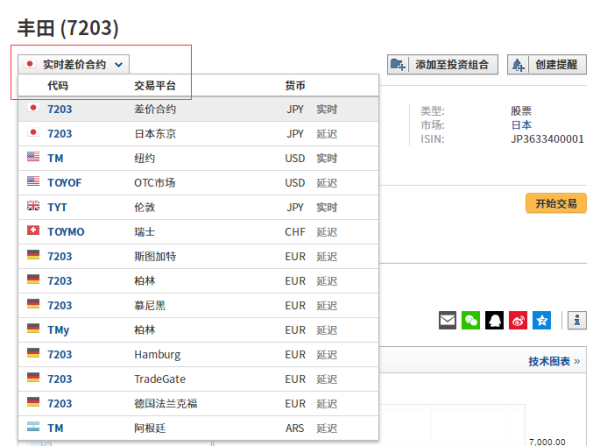Select 7203 差价合约 JPY row
Screen dimensions: 600x446
click(198, 109)
